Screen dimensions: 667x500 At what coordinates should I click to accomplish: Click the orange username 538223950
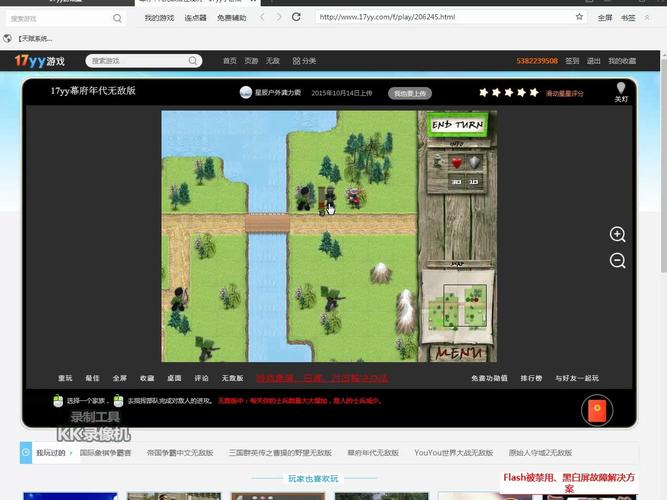pos(537,61)
